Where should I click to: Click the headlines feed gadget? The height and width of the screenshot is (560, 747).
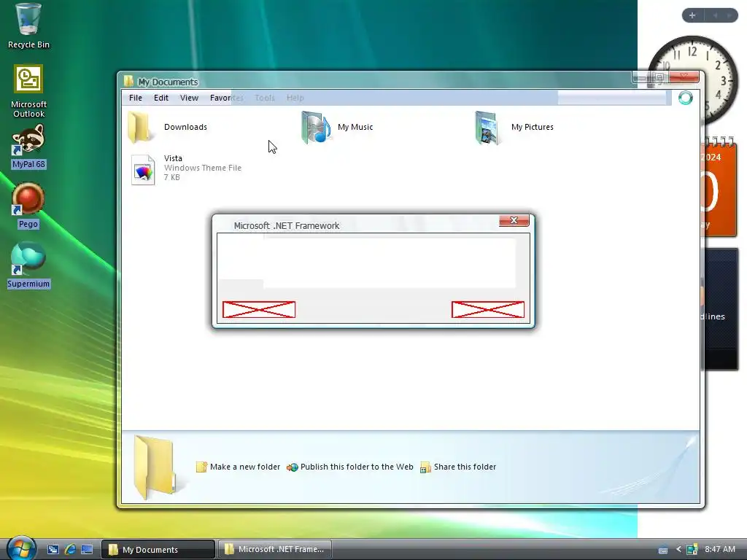pyautogui.click(x=720, y=308)
